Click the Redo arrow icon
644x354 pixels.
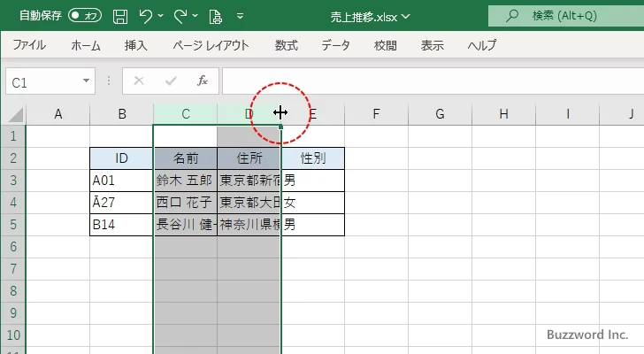[x=180, y=16]
